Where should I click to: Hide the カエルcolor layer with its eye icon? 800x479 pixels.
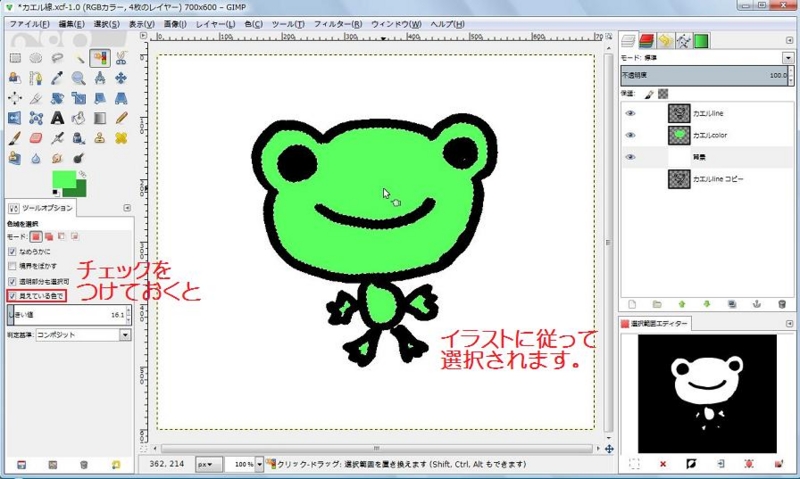(631, 135)
